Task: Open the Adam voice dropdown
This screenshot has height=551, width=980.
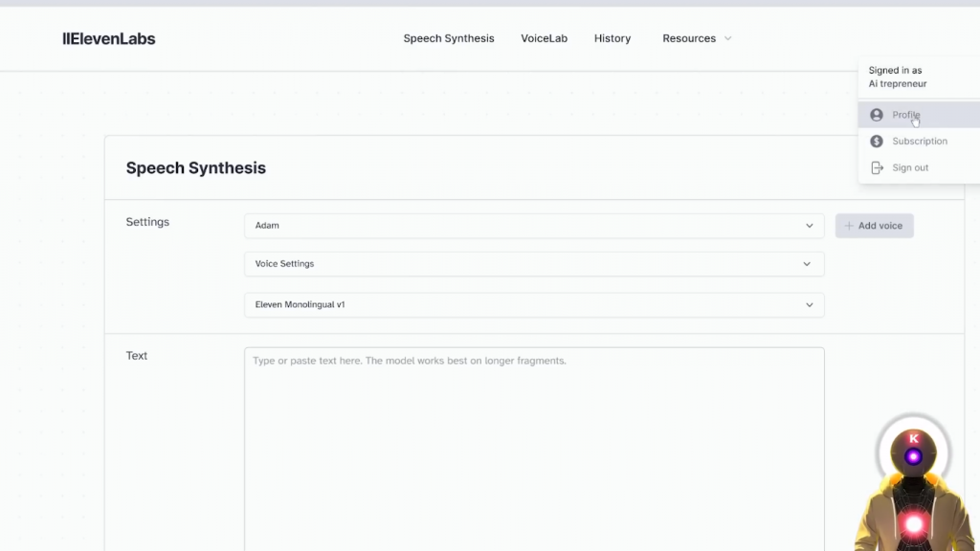Action: pos(534,226)
